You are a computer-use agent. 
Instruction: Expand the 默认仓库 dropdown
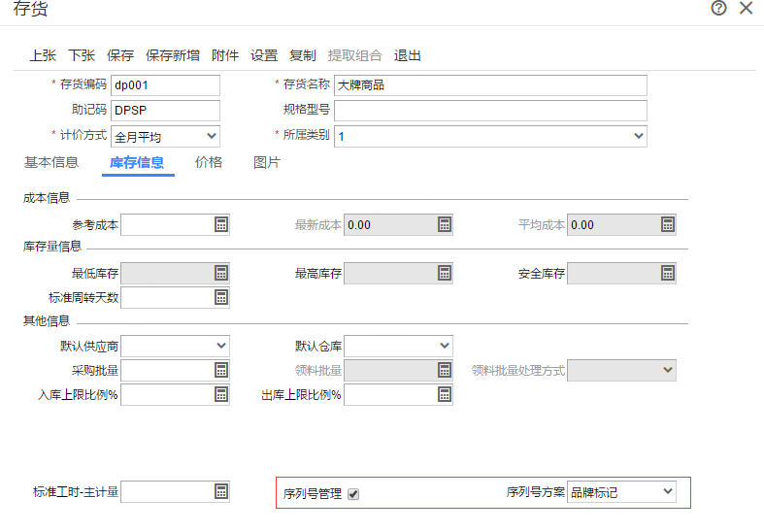tap(445, 346)
